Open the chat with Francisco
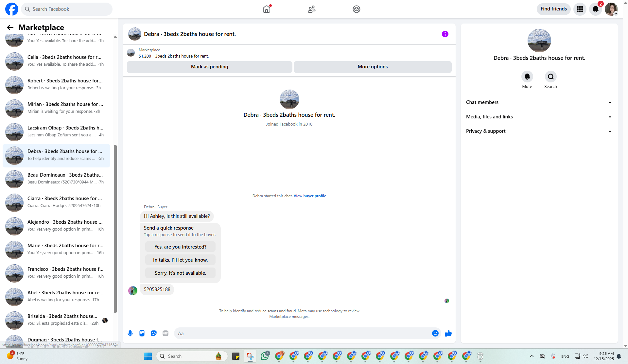This screenshot has width=628, height=364. click(x=56, y=273)
